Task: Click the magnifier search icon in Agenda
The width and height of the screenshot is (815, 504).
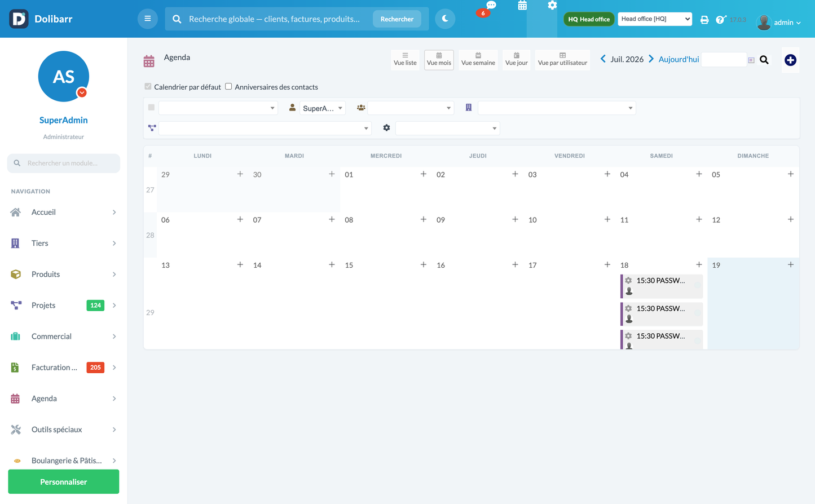Action: (x=764, y=60)
